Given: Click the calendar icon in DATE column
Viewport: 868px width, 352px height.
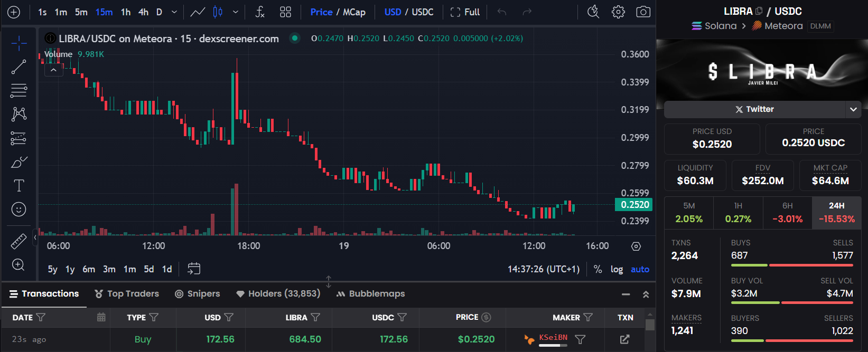Looking at the screenshot, I should pyautogui.click(x=101, y=317).
